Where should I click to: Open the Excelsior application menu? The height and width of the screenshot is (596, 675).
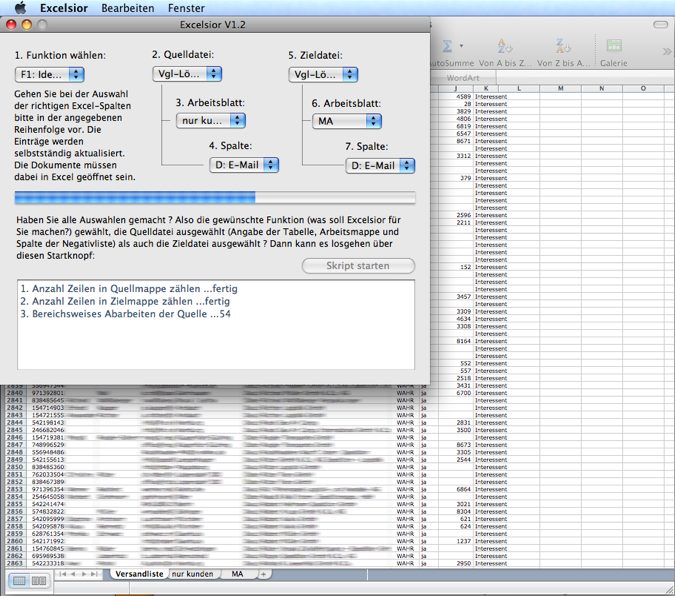(x=64, y=8)
